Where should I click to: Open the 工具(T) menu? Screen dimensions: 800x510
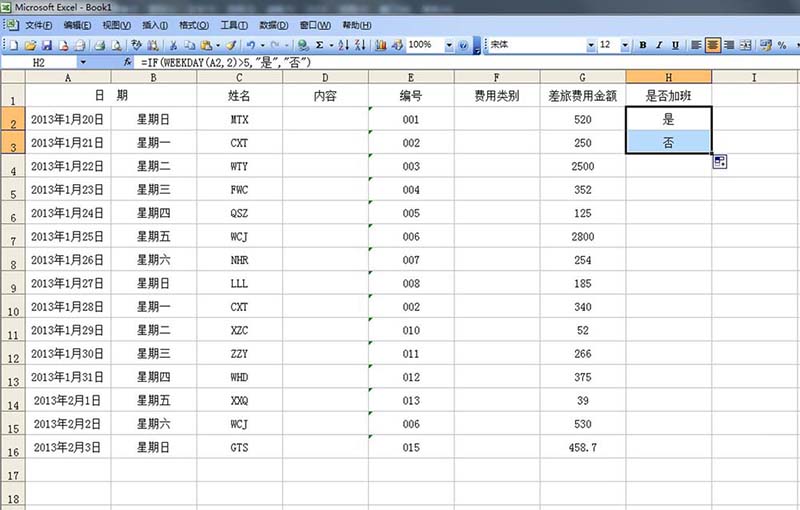pyautogui.click(x=234, y=25)
